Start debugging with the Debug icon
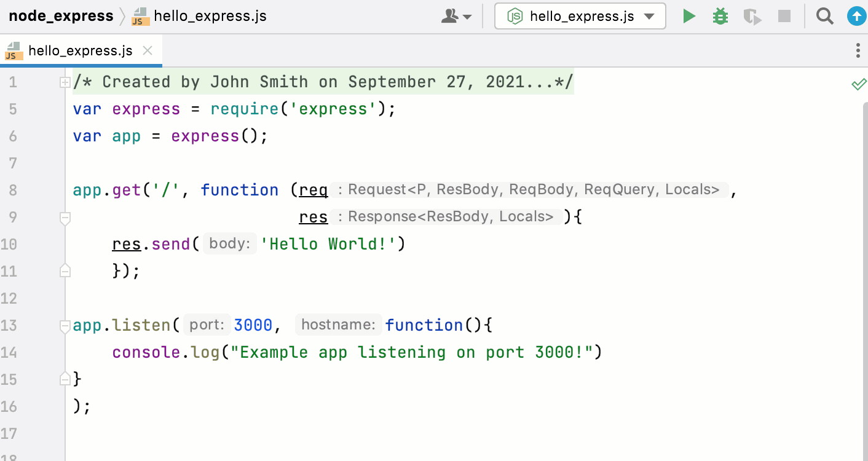 [x=720, y=16]
